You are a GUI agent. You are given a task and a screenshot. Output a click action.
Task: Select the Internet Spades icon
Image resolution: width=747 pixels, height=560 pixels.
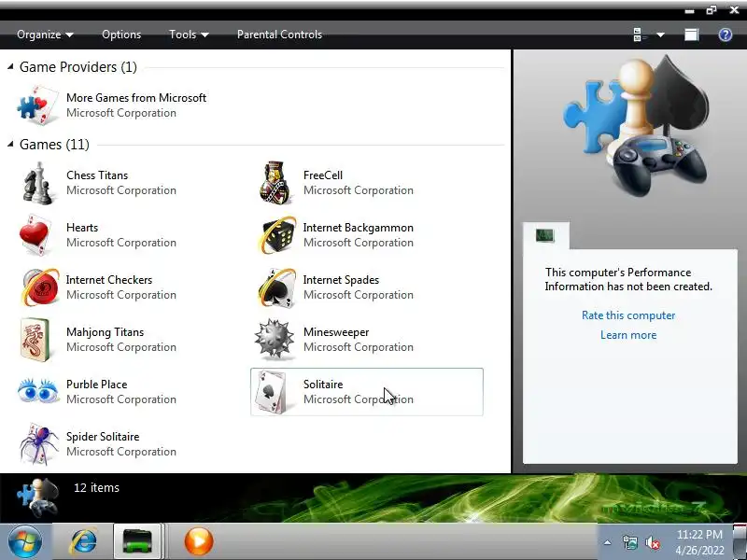click(276, 287)
